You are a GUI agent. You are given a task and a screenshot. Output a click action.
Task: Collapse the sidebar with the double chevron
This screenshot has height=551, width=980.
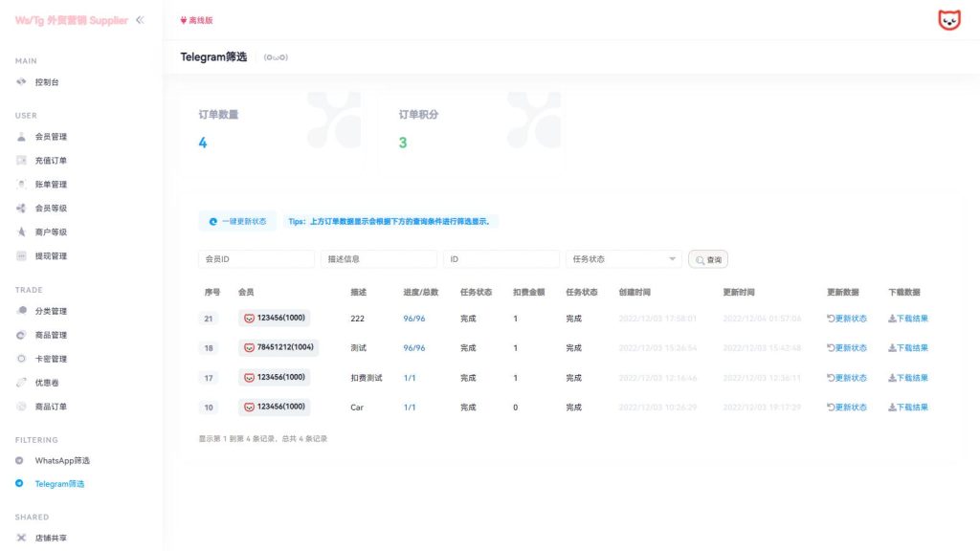(x=142, y=18)
